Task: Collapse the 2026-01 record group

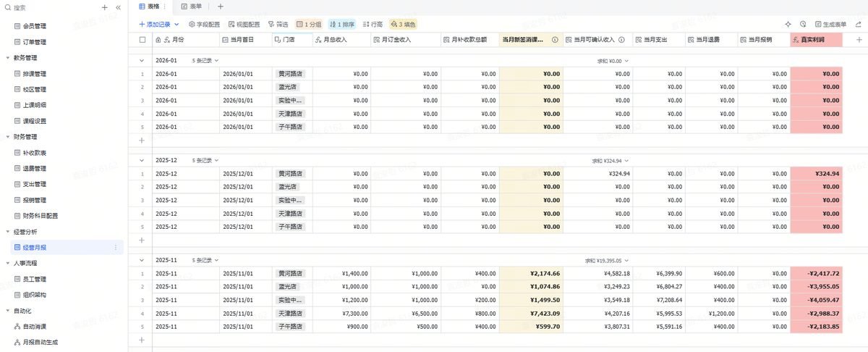Action: pyautogui.click(x=142, y=61)
